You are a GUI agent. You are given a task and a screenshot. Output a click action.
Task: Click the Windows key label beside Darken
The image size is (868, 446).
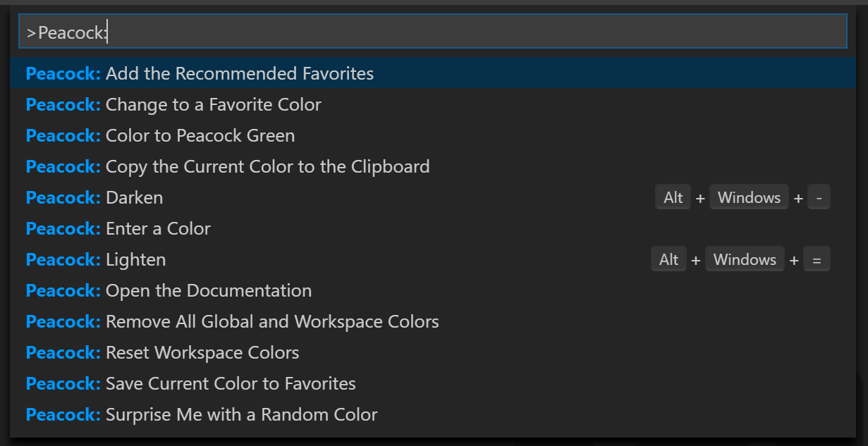(x=749, y=197)
